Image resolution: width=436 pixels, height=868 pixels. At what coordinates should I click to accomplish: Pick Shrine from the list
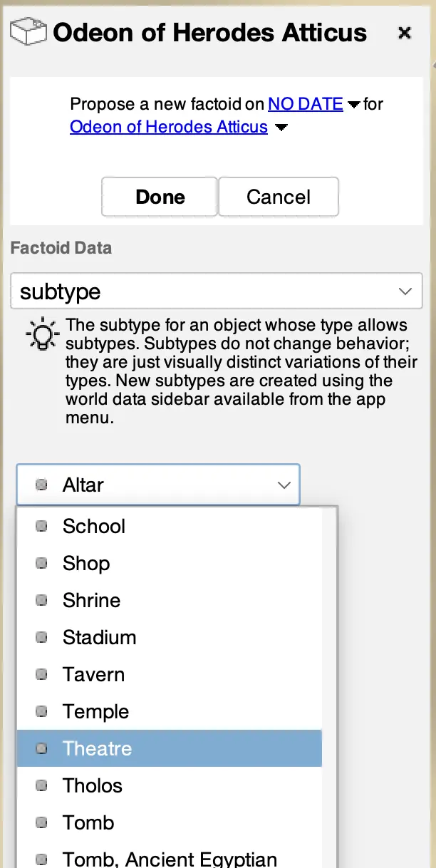[x=92, y=601]
